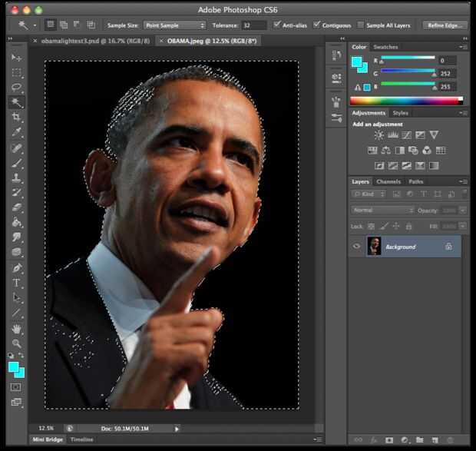
Task: Click the Refine Edge button
Action: (x=445, y=25)
